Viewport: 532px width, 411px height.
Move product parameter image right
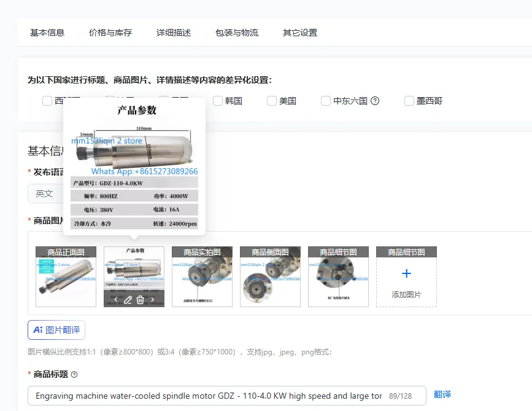pyautogui.click(x=153, y=300)
